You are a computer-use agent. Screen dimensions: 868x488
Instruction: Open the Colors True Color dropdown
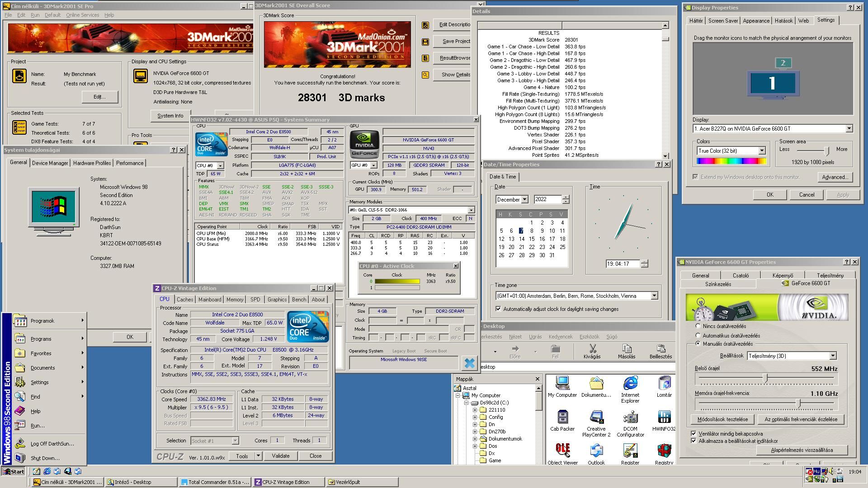click(762, 151)
